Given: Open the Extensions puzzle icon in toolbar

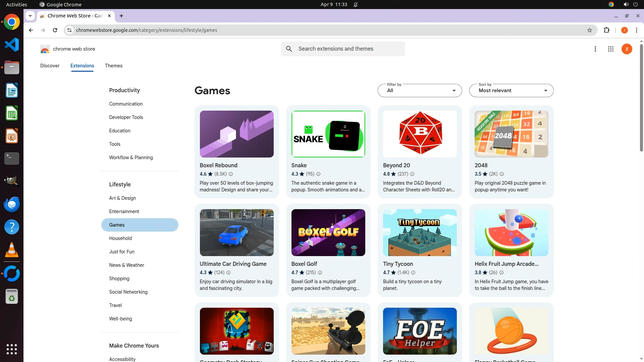Looking at the screenshot, I should coord(606,30).
